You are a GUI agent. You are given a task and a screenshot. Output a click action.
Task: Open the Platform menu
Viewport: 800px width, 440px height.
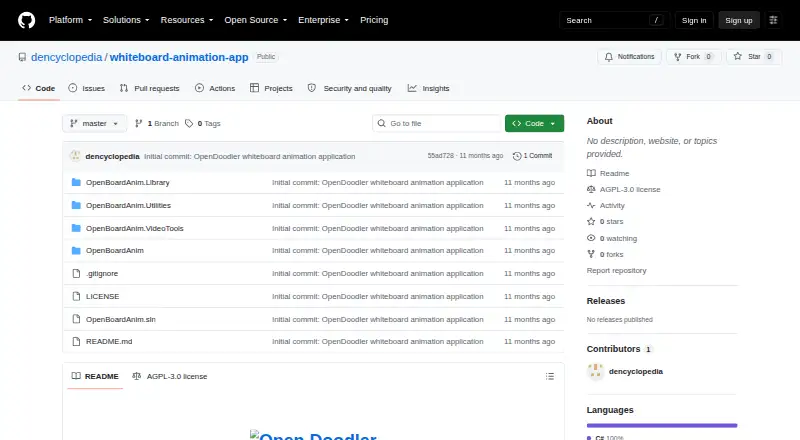point(70,20)
